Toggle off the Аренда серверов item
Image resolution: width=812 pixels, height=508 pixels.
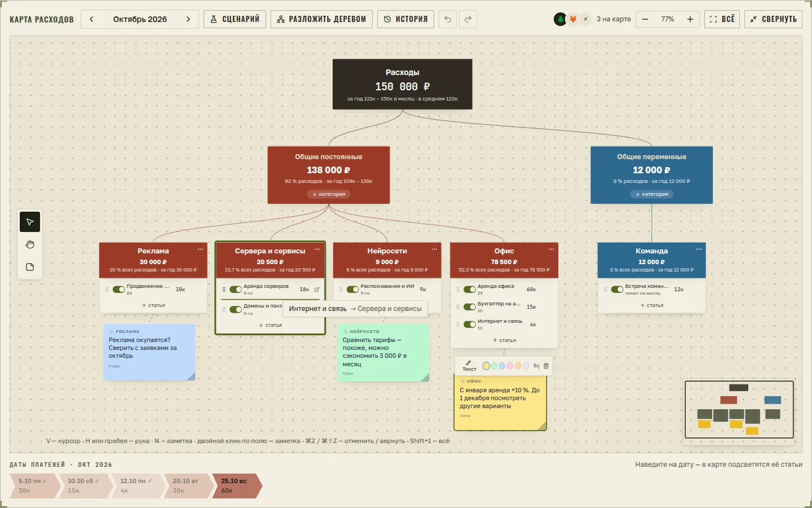236,290
